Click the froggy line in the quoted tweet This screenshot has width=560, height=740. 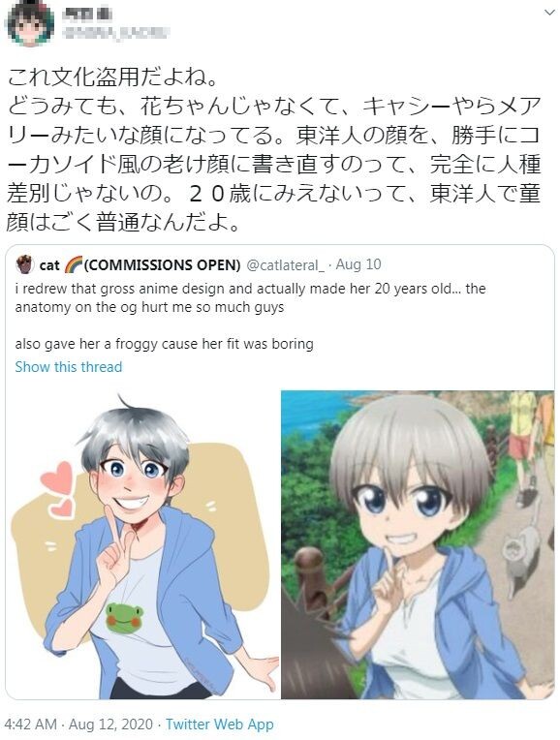164,344
